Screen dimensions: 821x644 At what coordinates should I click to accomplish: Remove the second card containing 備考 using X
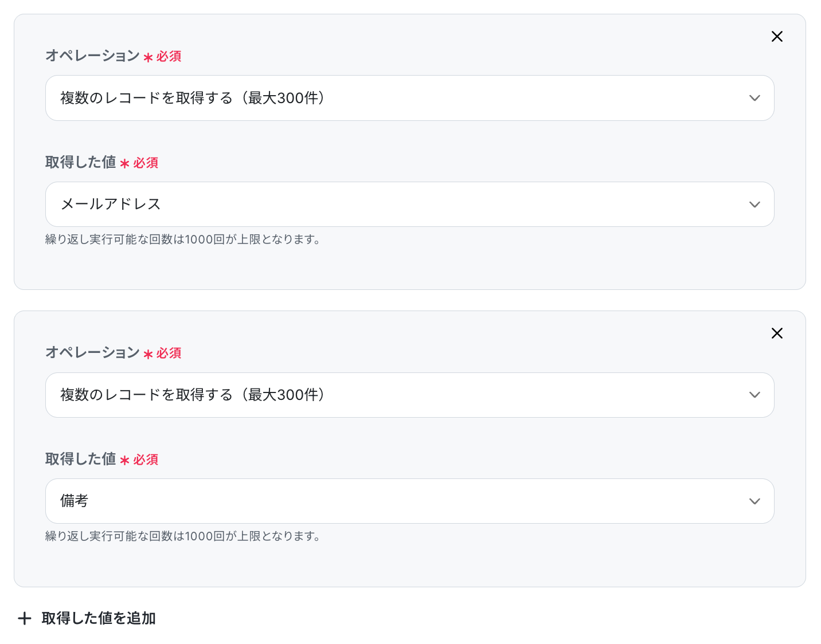pos(777,333)
